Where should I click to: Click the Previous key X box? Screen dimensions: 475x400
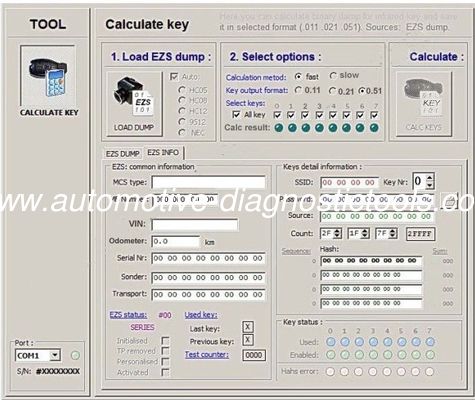pyautogui.click(x=248, y=340)
